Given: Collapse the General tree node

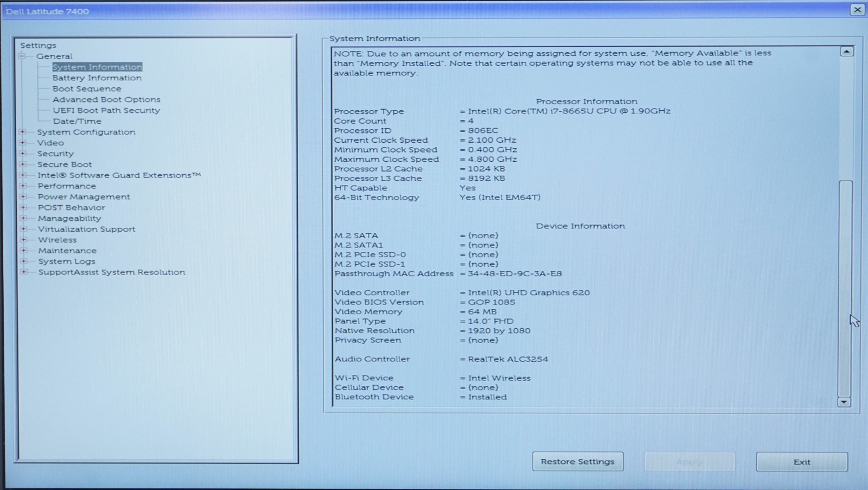Looking at the screenshot, I should 22,56.
